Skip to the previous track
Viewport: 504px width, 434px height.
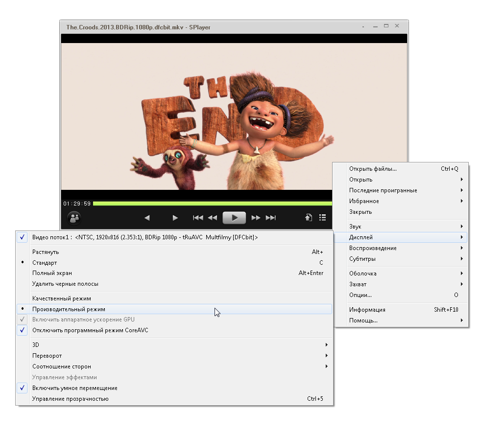(x=198, y=218)
